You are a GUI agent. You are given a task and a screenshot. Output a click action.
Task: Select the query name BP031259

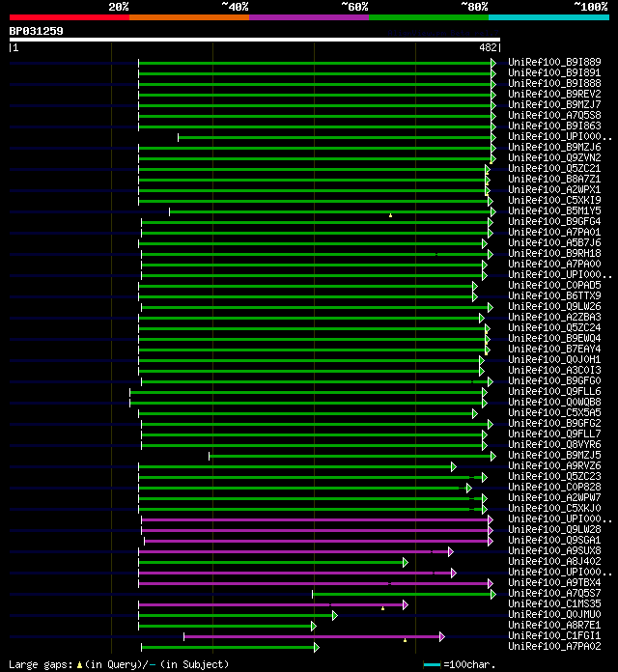click(36, 31)
